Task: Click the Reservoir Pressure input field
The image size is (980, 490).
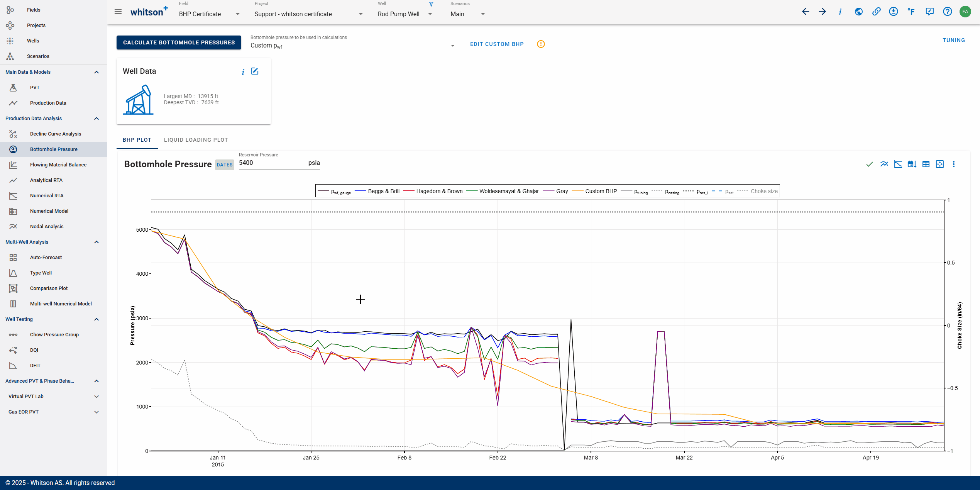Action: tap(270, 163)
